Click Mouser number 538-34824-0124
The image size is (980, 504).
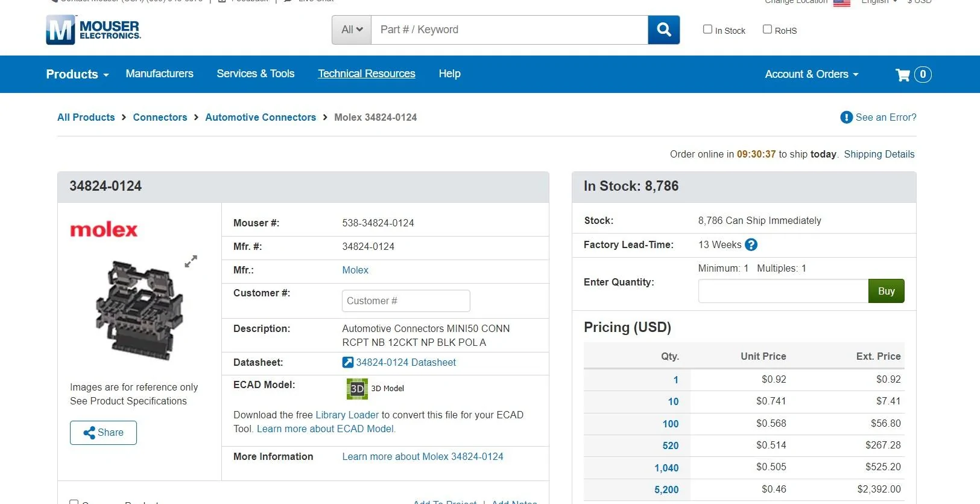pos(378,223)
